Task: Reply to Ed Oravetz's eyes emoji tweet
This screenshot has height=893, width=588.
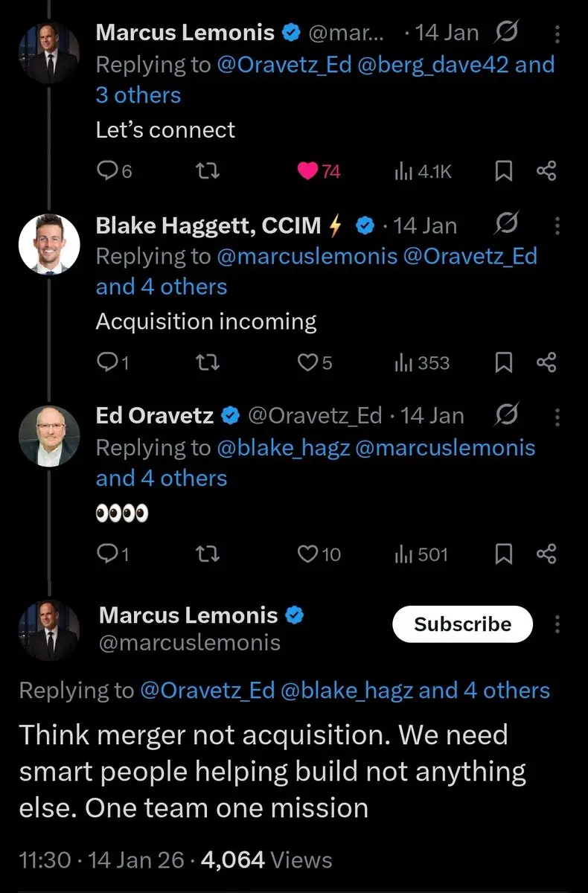Action: (109, 554)
